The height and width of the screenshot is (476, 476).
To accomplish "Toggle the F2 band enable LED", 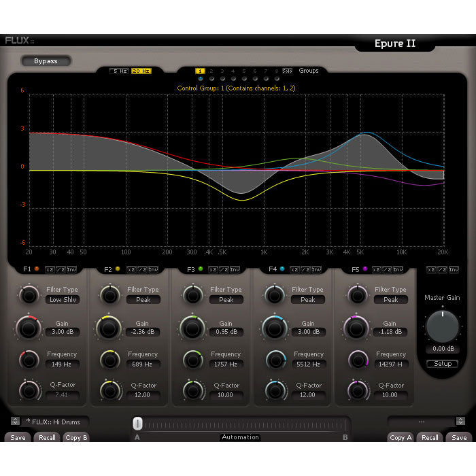I will [118, 269].
